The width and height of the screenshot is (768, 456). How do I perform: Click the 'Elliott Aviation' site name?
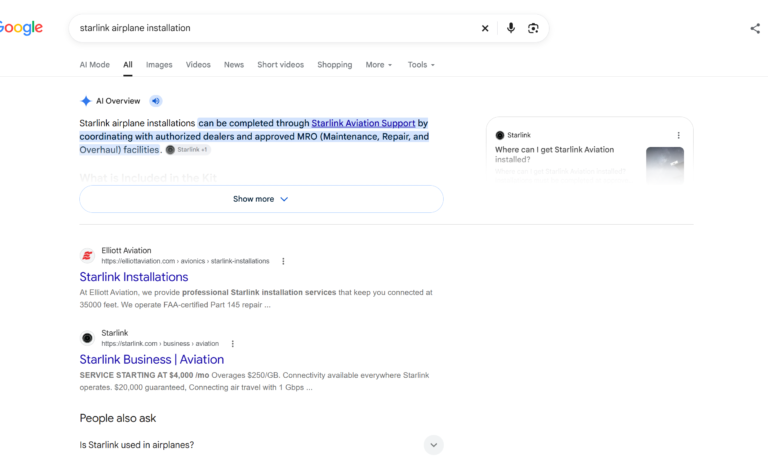pos(126,250)
